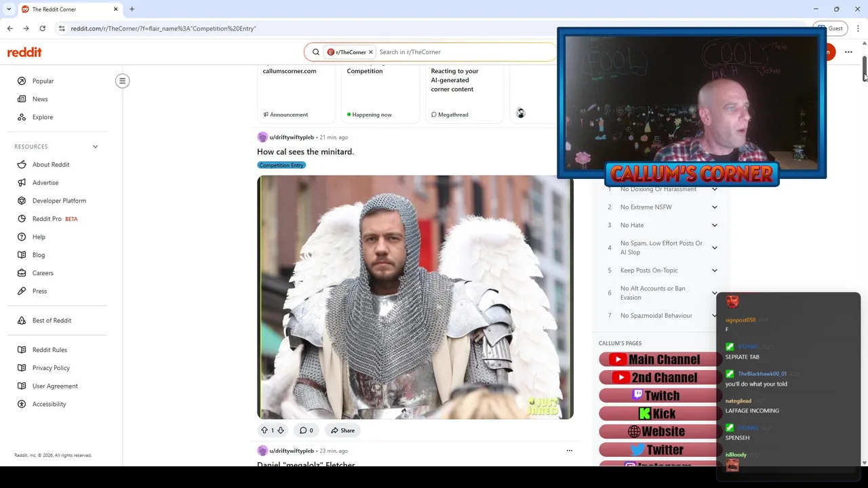868x488 pixels.
Task: Reload the page in the browser
Action: [x=42, y=28]
